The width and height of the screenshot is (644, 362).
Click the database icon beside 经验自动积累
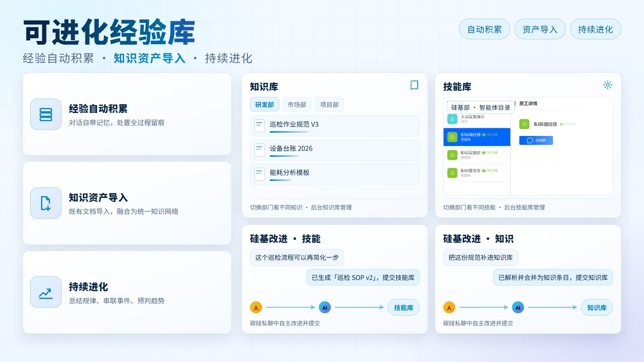pyautogui.click(x=46, y=114)
